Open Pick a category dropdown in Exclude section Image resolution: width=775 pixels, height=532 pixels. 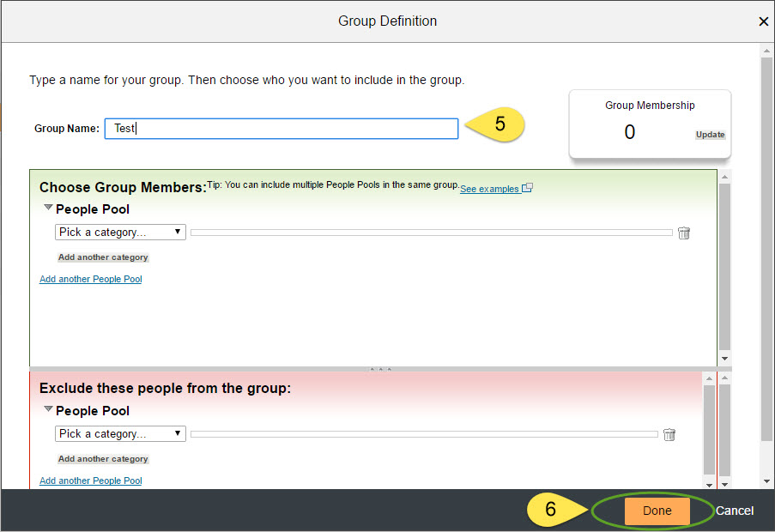[120, 433]
